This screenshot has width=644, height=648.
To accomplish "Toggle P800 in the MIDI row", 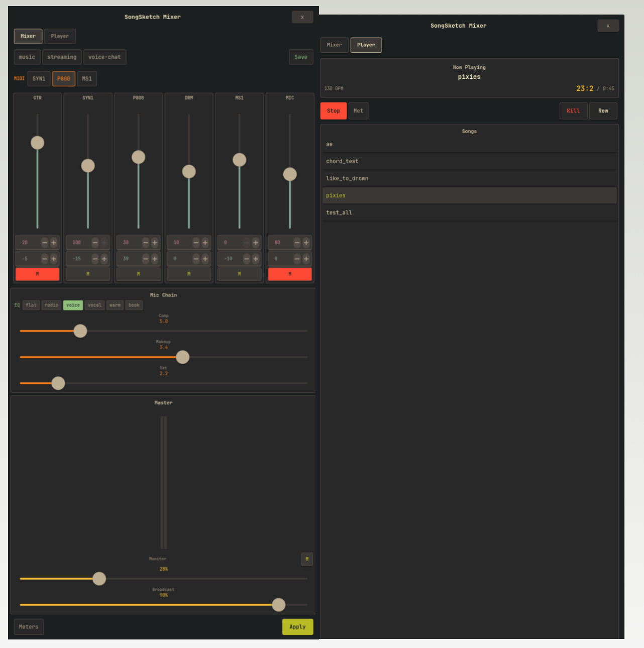I will [64, 79].
